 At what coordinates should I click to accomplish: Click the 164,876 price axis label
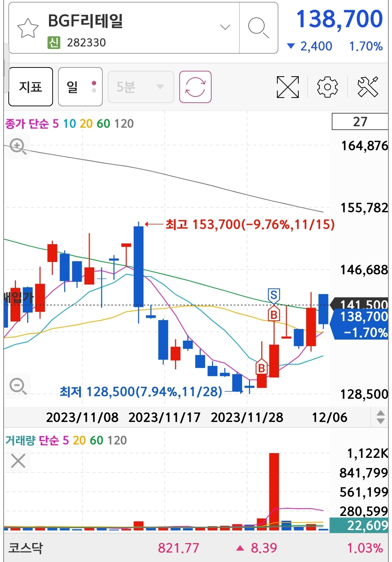[x=364, y=146]
